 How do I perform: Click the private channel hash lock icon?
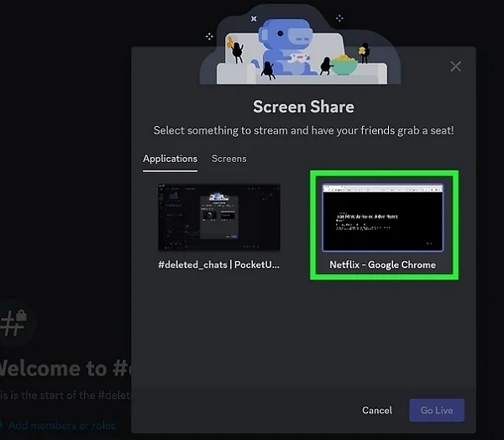click(x=13, y=322)
